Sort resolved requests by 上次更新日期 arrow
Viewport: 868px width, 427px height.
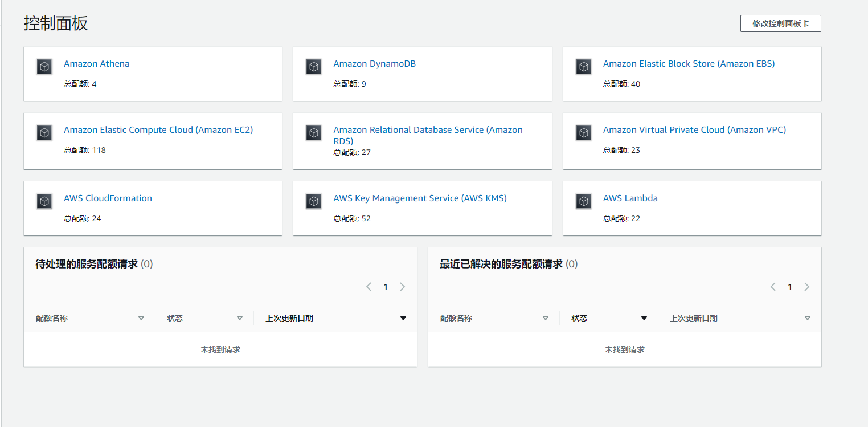(x=808, y=318)
